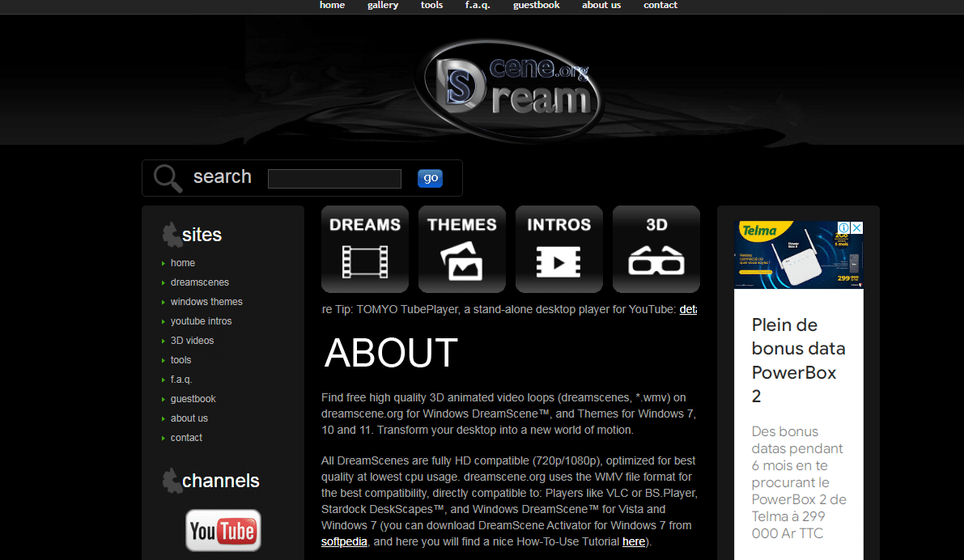Viewport: 964px width, 560px height.
Task: Open youtube intros sidebar link
Action: click(201, 321)
